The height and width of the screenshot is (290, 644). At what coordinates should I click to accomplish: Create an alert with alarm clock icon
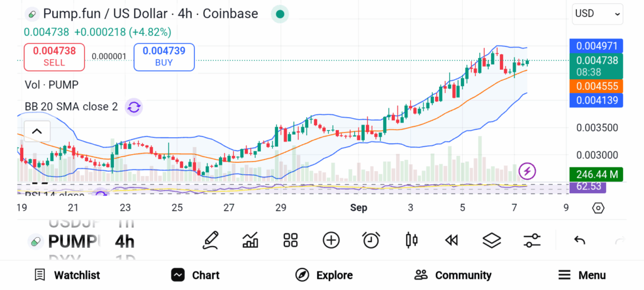(371, 240)
